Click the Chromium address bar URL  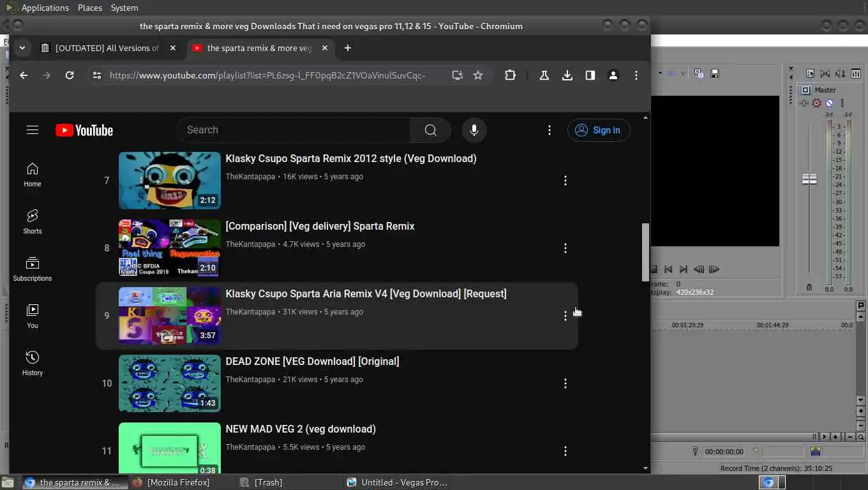[x=267, y=75]
